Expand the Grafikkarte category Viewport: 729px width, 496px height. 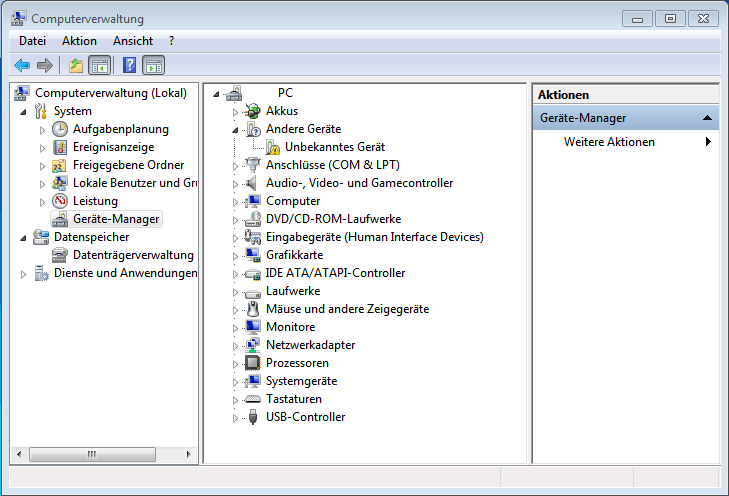click(236, 255)
